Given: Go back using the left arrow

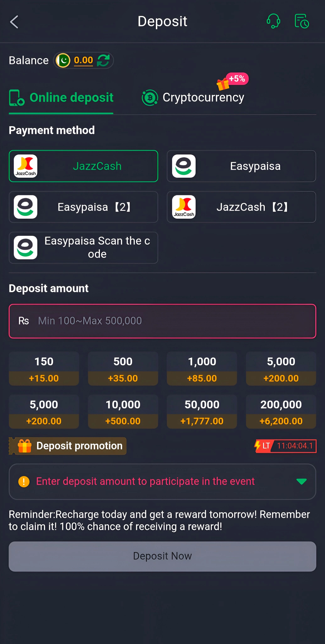Looking at the screenshot, I should [x=14, y=22].
